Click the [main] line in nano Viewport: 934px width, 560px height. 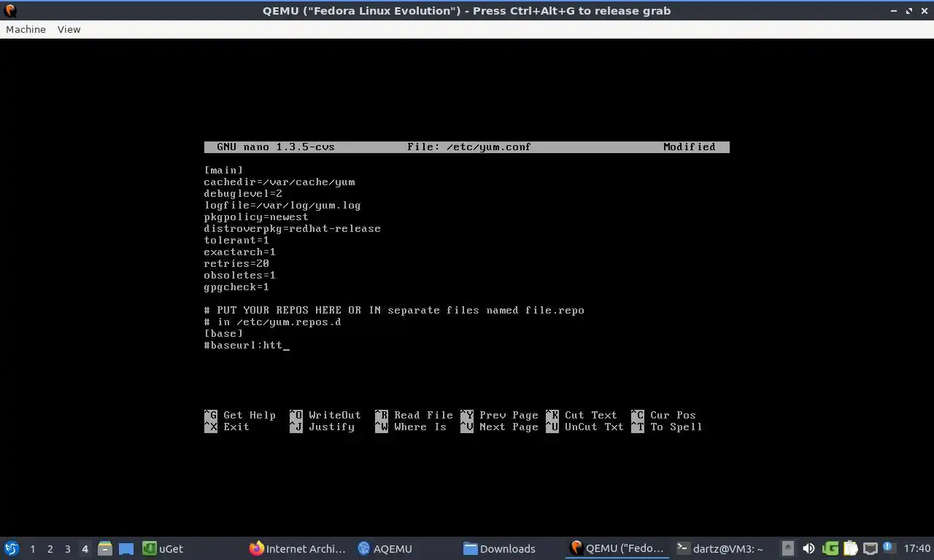click(223, 170)
